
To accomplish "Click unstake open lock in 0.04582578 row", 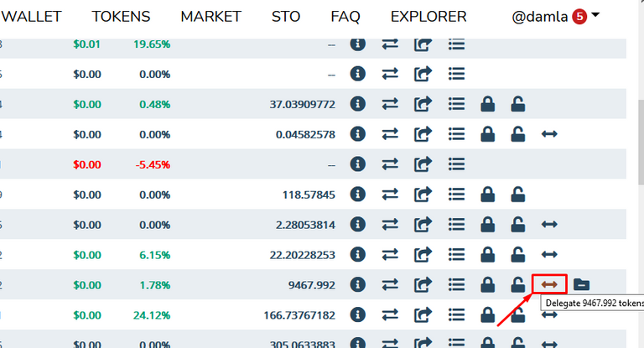I will pyautogui.click(x=518, y=134).
